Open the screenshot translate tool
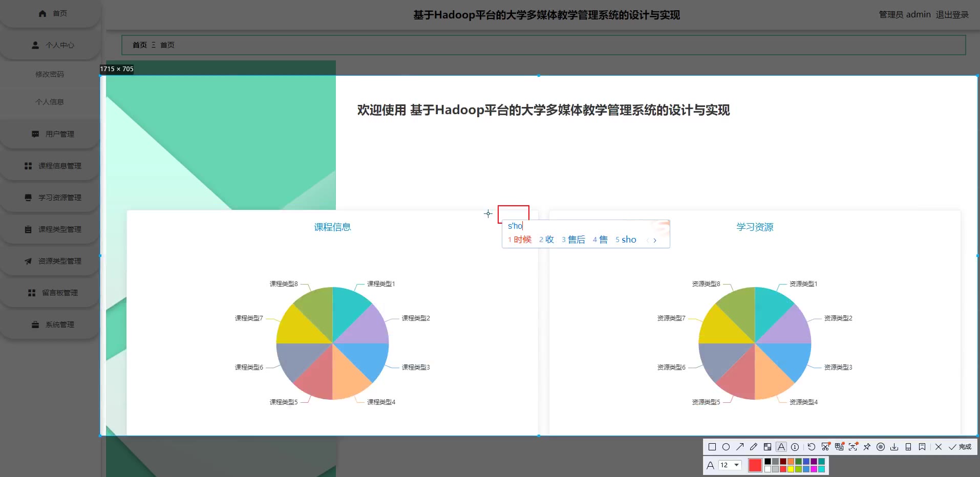The height and width of the screenshot is (477, 980). coord(839,446)
